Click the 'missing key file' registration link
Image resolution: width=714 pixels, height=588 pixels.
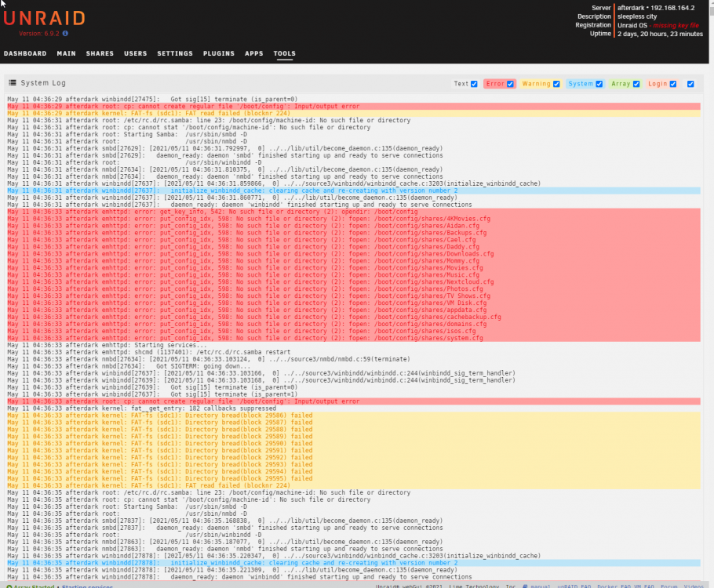click(x=676, y=26)
